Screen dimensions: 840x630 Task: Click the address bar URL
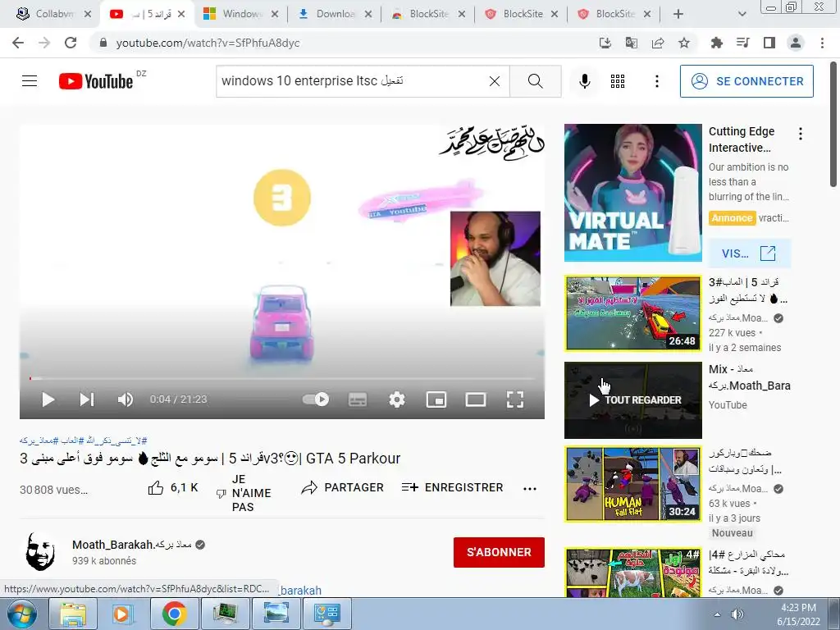(x=208, y=43)
